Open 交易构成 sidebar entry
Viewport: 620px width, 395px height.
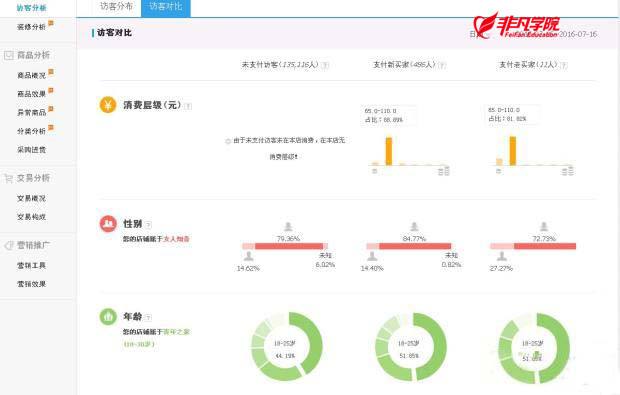(31, 217)
